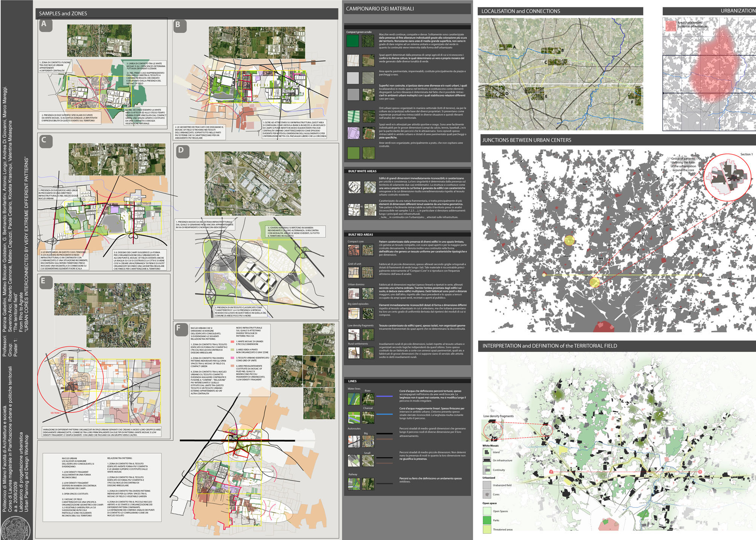Click the blue Channel line sample
The image size is (756, 540).
click(x=384, y=414)
